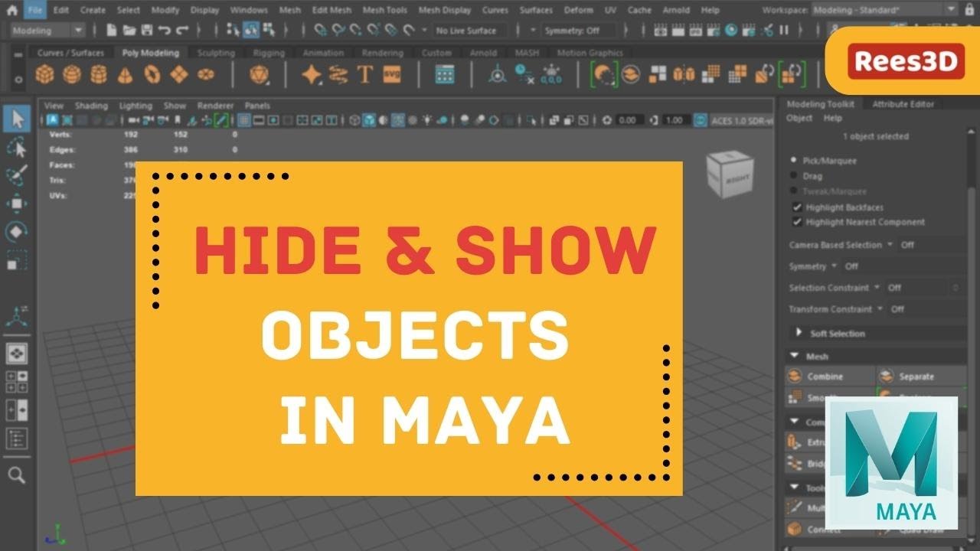Image resolution: width=980 pixels, height=551 pixels.
Task: Select the Rotate tool in the toolbox
Action: click(17, 232)
